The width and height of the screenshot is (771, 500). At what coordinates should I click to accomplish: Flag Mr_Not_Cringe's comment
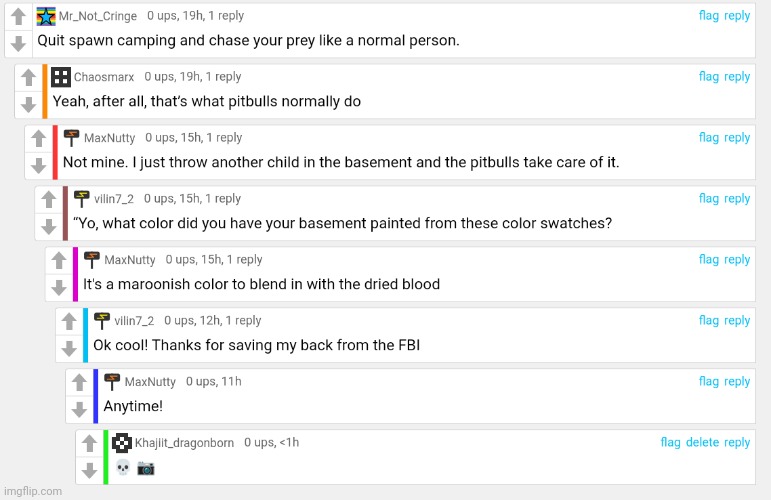708,16
